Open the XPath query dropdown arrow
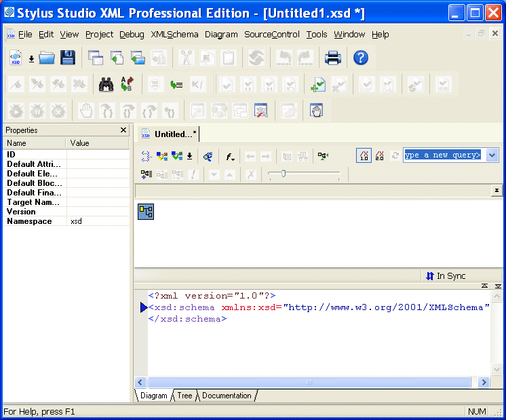The height and width of the screenshot is (420, 506). pos(492,155)
